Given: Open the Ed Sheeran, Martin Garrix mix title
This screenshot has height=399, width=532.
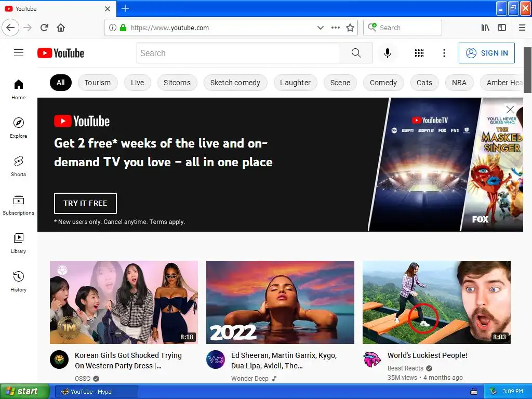Looking at the screenshot, I should pos(284,361).
